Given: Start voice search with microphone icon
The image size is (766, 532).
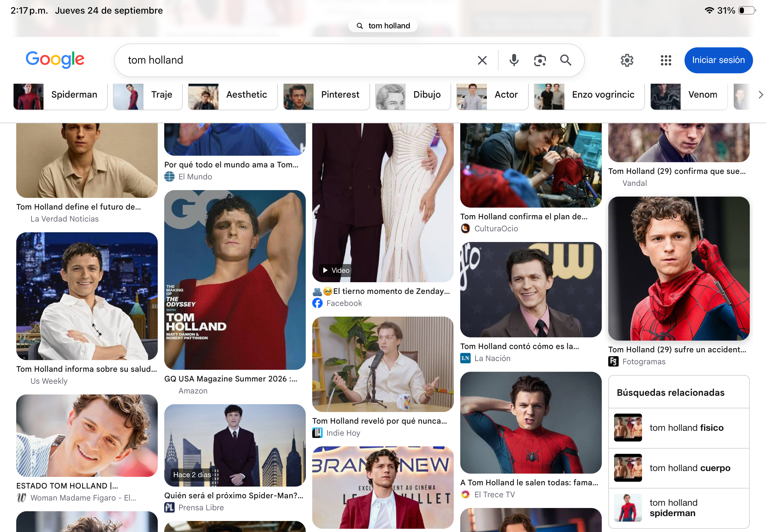Looking at the screenshot, I should (x=514, y=60).
